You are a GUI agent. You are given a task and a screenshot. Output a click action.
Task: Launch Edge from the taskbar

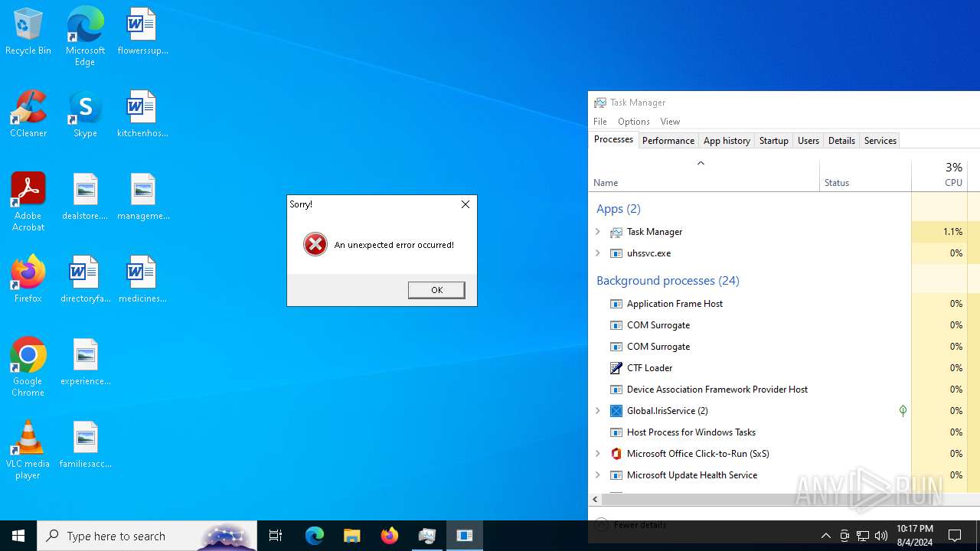(315, 536)
